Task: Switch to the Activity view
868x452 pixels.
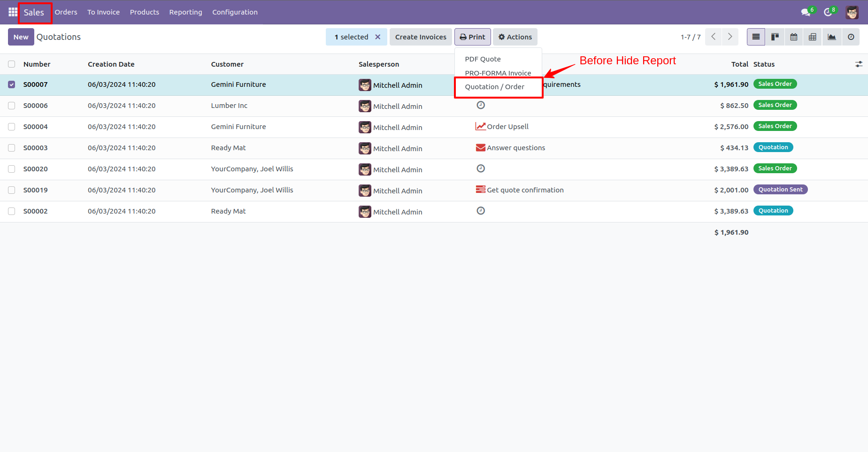Action: pyautogui.click(x=851, y=37)
